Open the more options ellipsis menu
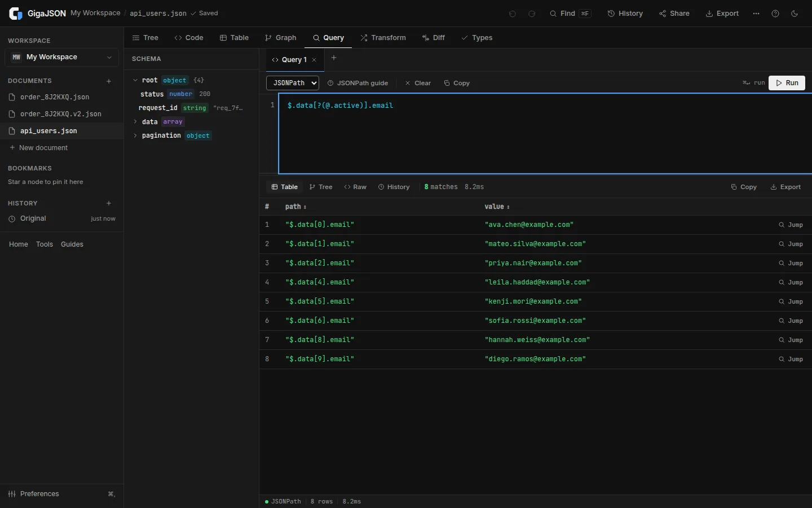 [x=756, y=14]
